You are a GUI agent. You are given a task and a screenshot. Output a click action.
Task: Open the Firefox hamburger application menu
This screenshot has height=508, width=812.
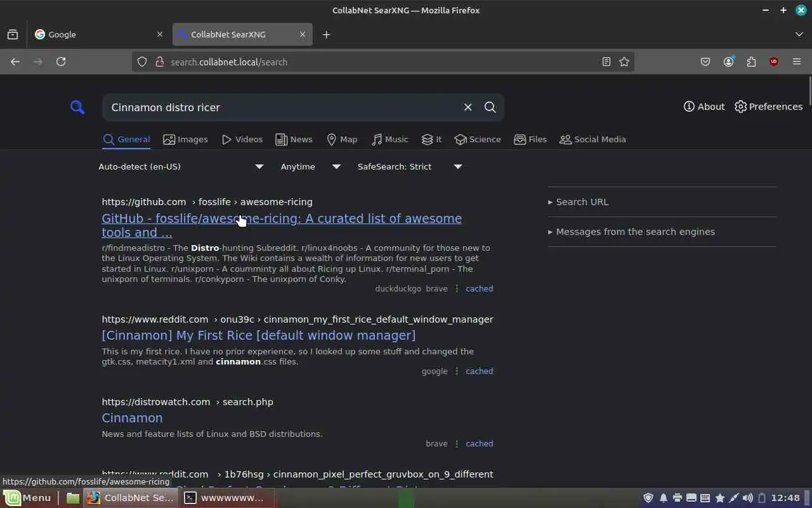click(x=797, y=62)
